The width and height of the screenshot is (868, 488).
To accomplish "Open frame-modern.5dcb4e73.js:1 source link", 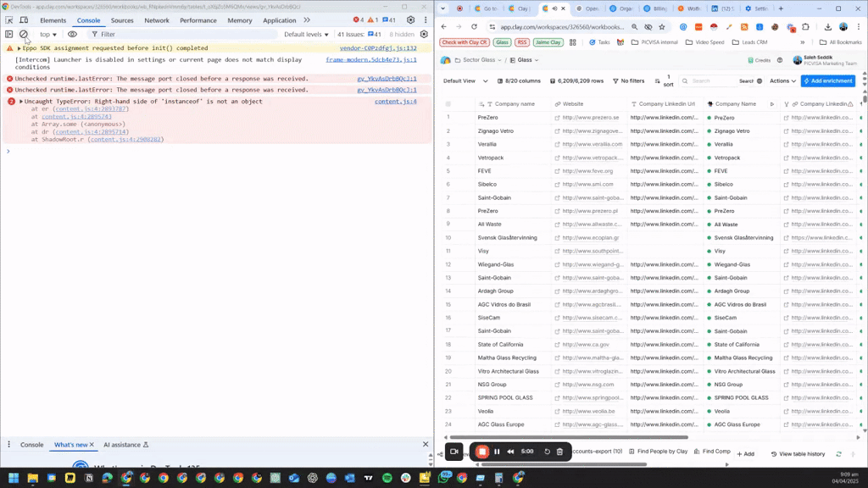I will 371,60.
